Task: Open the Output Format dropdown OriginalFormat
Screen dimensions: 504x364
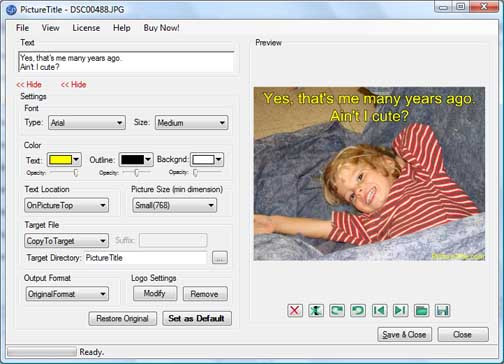Action: click(x=67, y=294)
